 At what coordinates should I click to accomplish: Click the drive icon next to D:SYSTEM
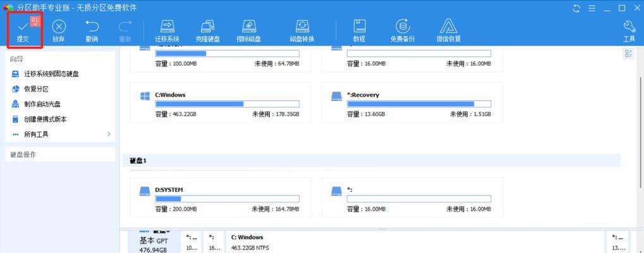pos(145,192)
